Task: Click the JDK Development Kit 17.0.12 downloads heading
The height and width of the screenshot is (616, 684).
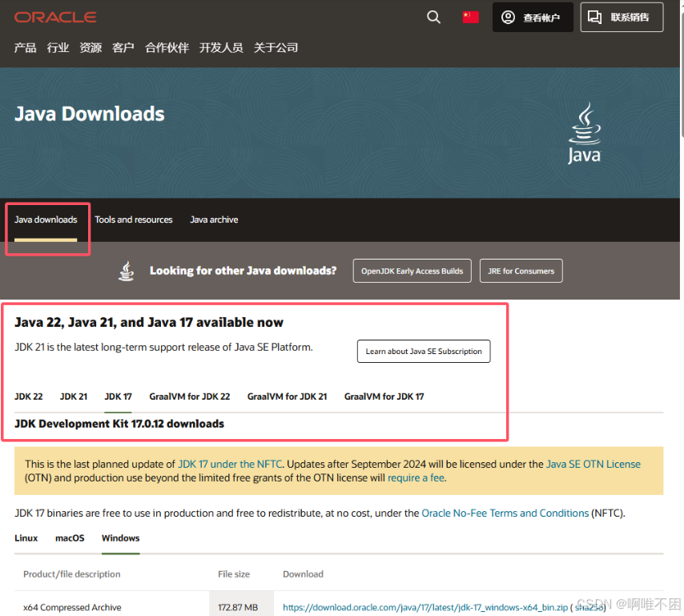Action: pos(119,424)
